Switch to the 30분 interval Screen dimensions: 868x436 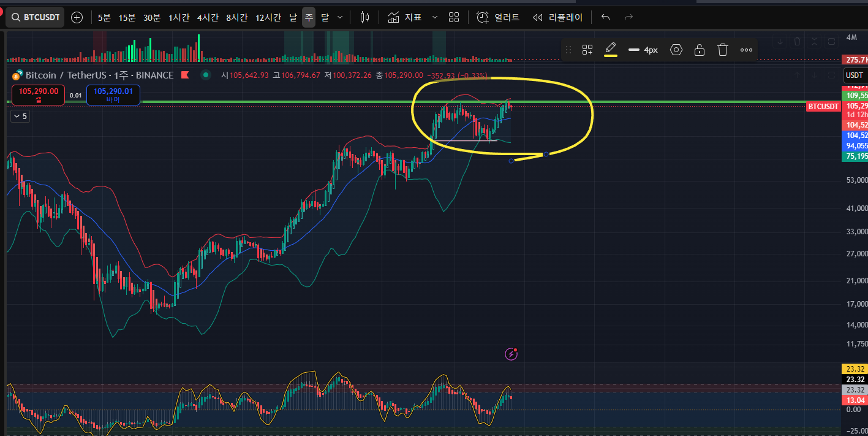tap(152, 17)
